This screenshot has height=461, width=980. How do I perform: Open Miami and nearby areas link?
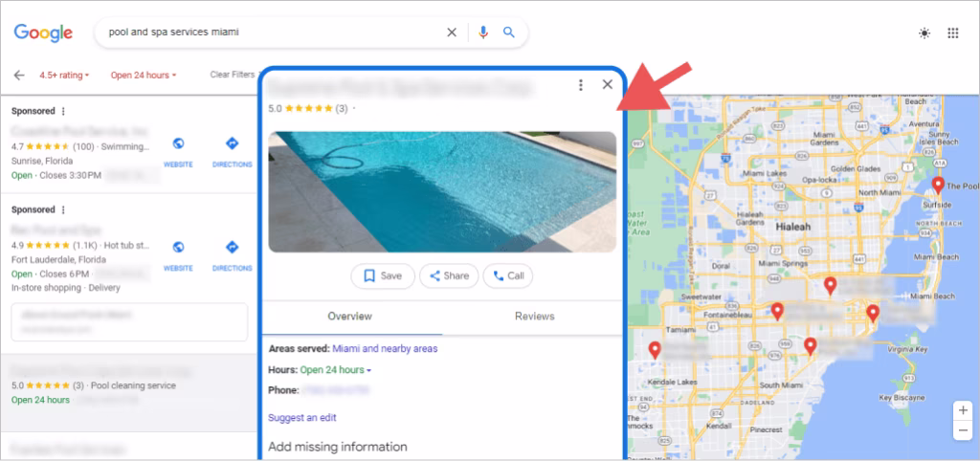pyautogui.click(x=385, y=348)
